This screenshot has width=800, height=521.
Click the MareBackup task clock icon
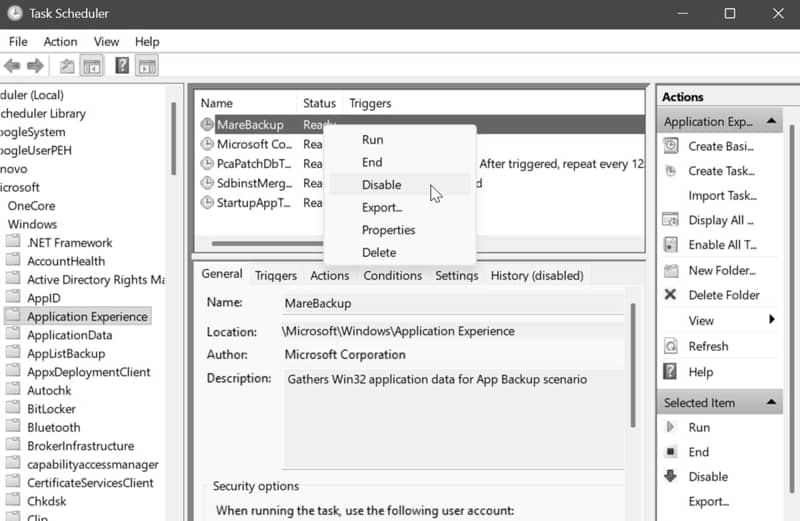(x=207, y=124)
